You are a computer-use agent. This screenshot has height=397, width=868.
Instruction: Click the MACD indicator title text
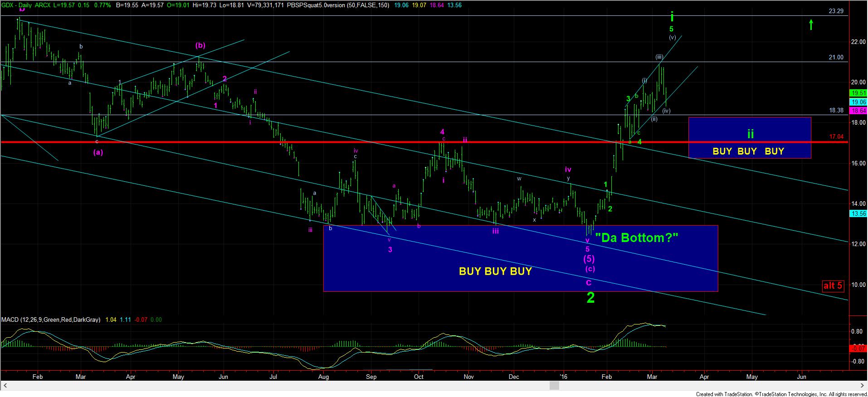pyautogui.click(x=51, y=320)
